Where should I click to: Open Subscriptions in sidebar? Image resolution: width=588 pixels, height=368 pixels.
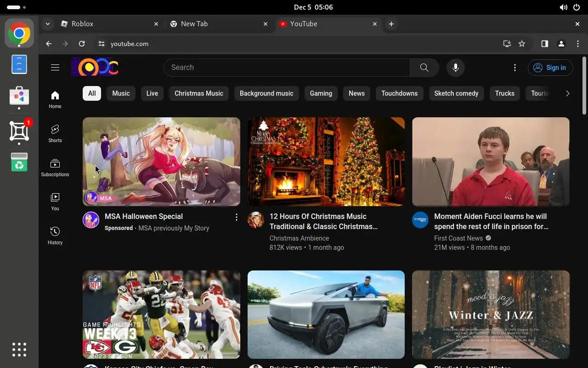coord(55,167)
